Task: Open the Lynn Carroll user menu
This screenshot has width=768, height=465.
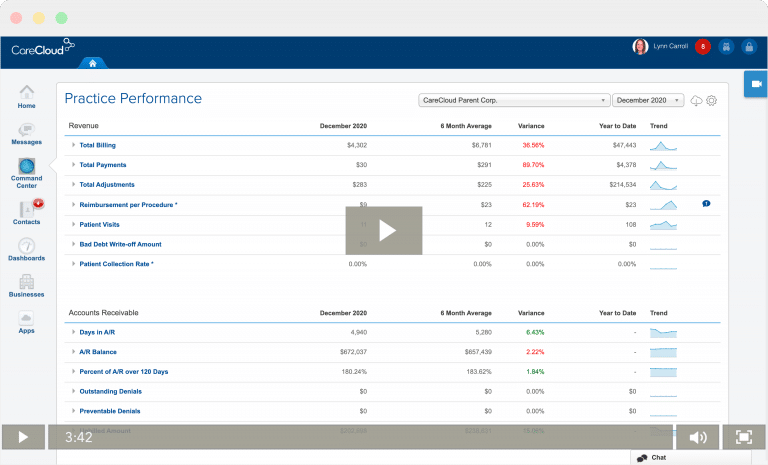Action: [661, 47]
